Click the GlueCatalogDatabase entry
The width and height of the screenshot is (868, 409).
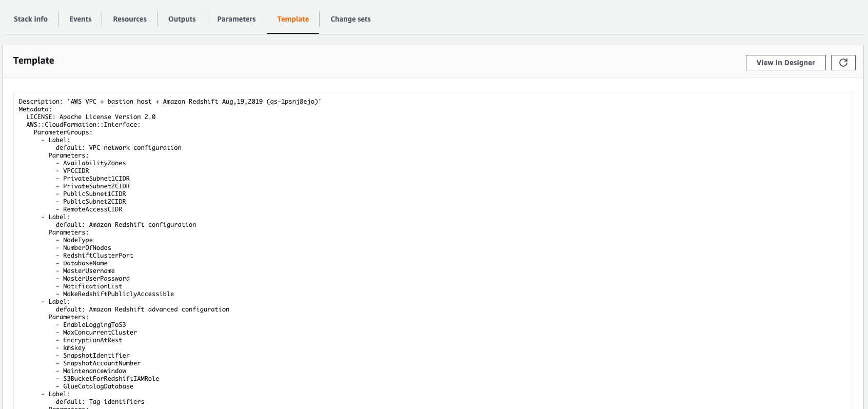(x=98, y=386)
